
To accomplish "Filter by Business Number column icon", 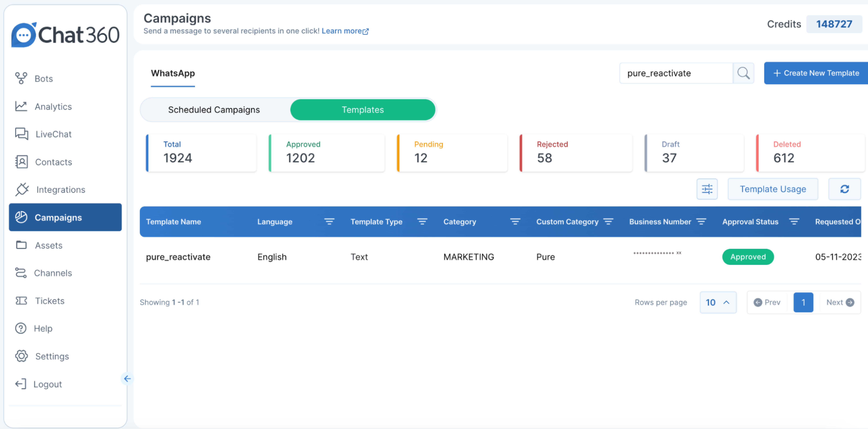I will click(701, 221).
